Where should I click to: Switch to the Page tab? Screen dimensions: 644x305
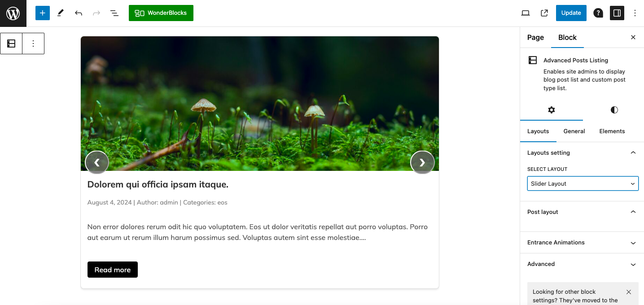[535, 38]
